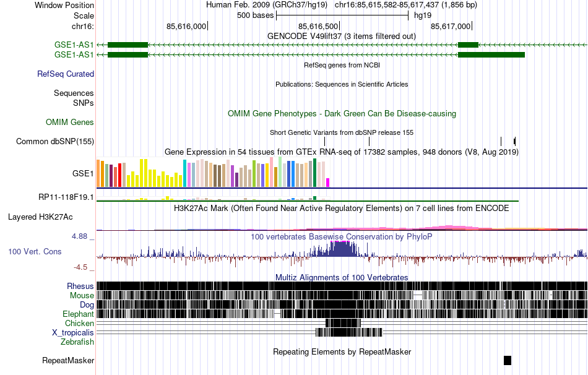Click the OMIM Gene Phenotypes title
This screenshot has height=375, width=588.
click(x=342, y=114)
